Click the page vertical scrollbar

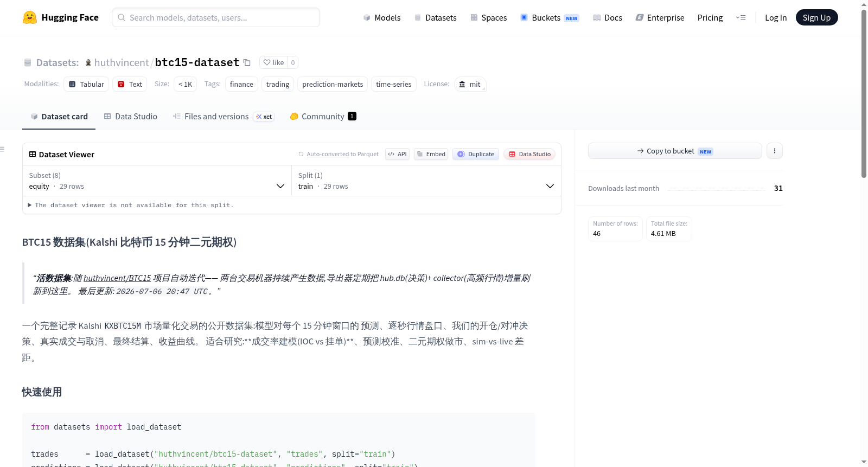(x=864, y=93)
